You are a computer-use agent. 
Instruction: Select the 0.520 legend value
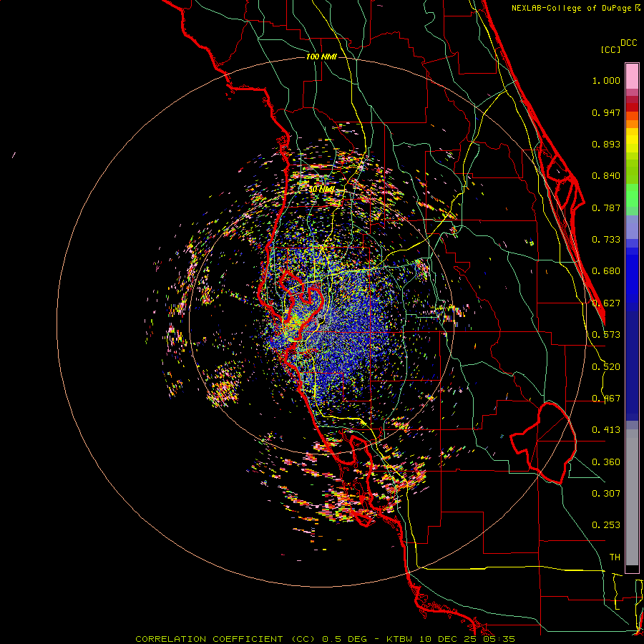606,367
